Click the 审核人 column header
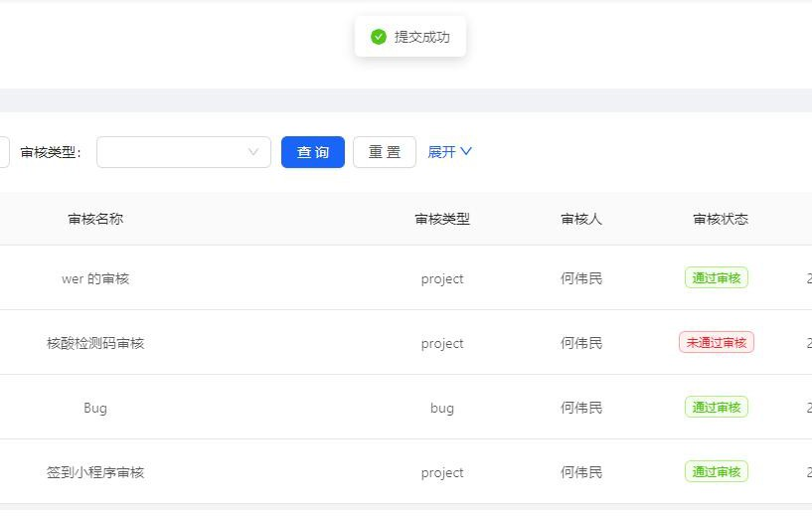The height and width of the screenshot is (516, 812). pyautogui.click(x=581, y=219)
